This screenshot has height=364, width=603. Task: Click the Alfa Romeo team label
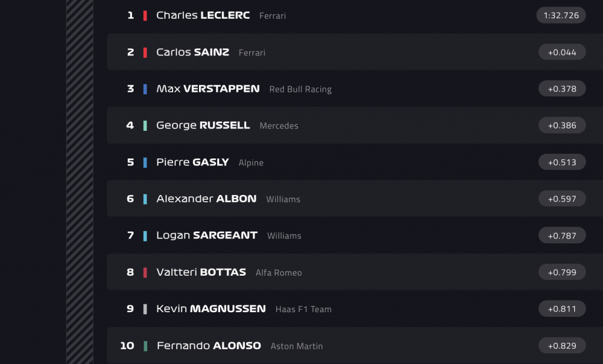tap(279, 273)
